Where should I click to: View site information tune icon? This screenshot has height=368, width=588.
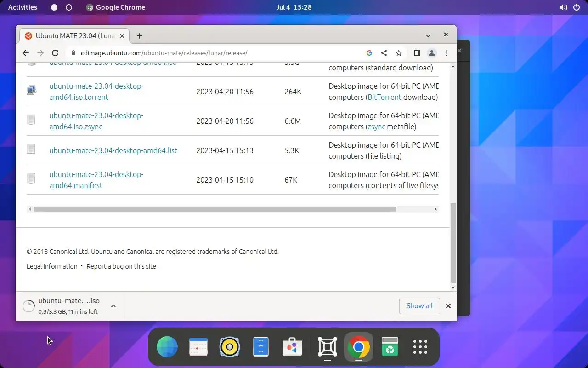tap(73, 53)
